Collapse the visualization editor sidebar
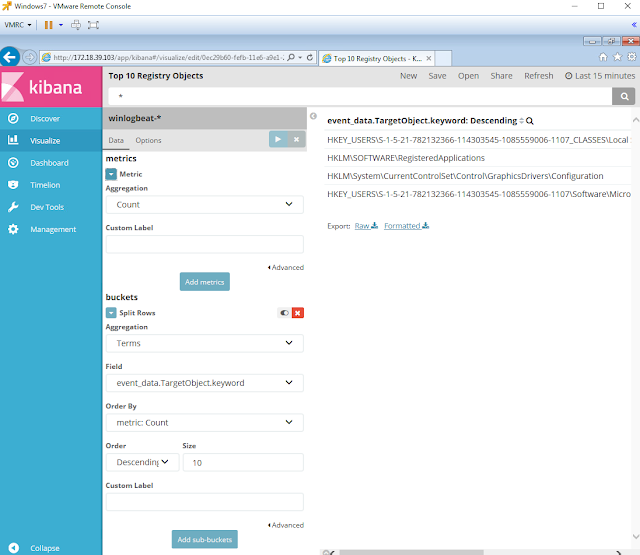 coord(313,116)
